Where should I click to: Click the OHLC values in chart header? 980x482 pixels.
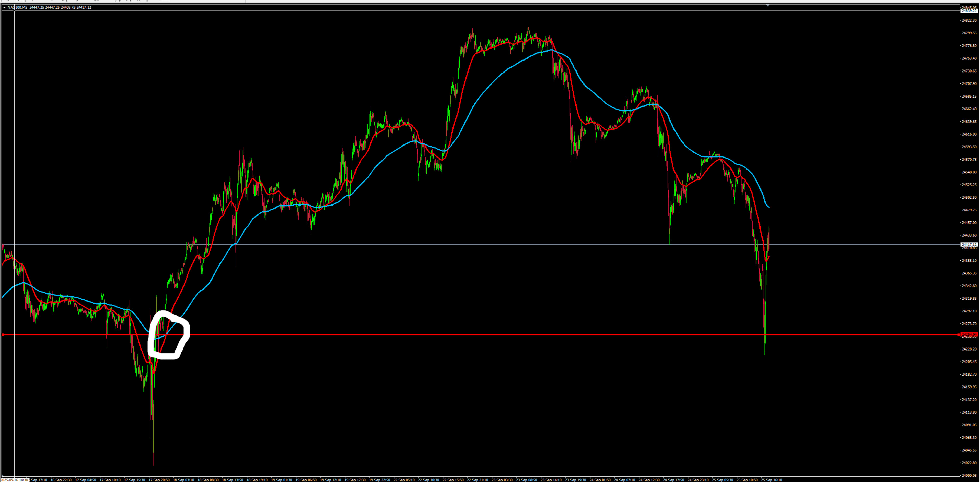[x=60, y=7]
